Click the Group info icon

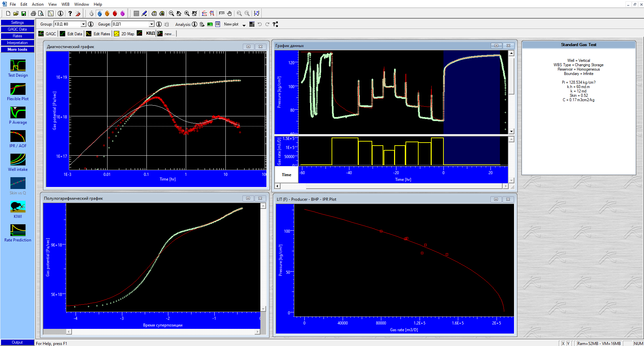coord(91,24)
